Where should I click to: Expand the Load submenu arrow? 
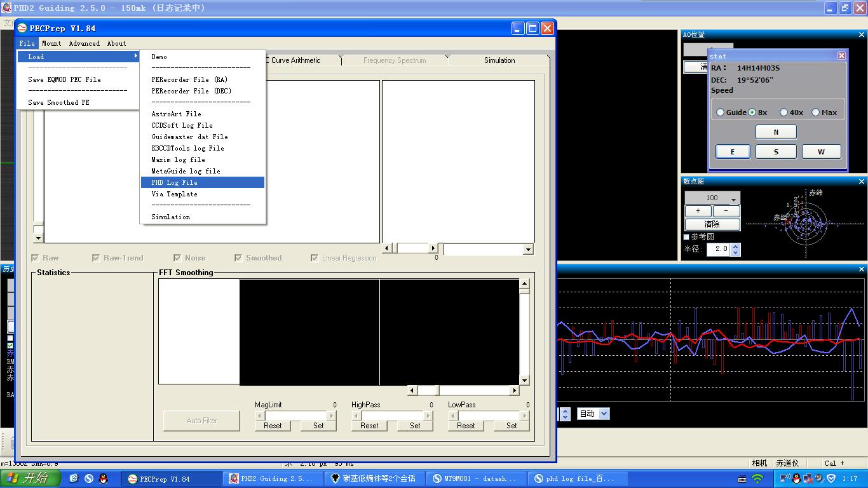[135, 57]
